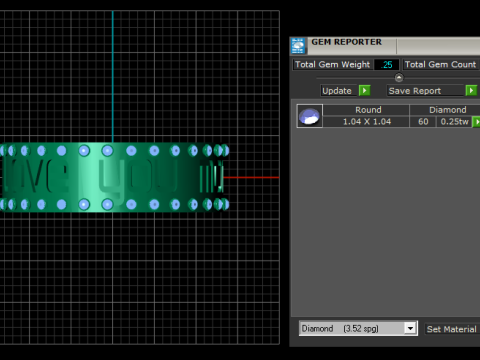This screenshot has height=360, width=480.
Task: Click the Total Gem Weight value field
Action: [x=386, y=65]
